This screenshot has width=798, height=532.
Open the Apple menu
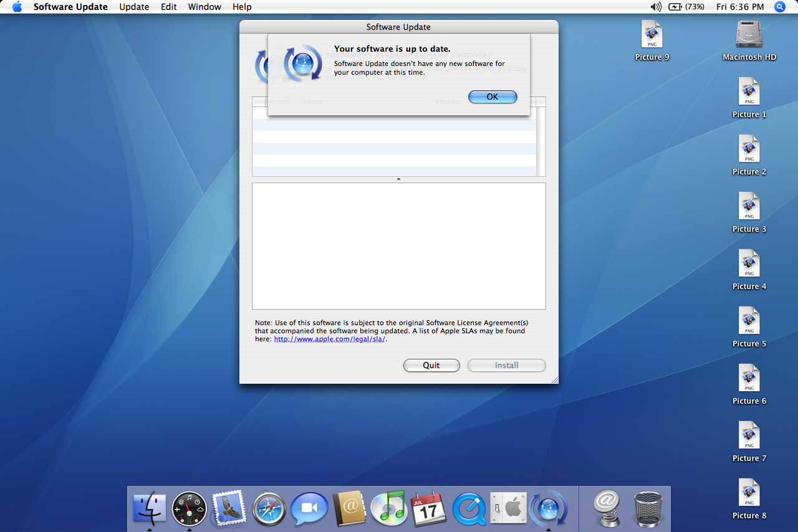pos(17,7)
